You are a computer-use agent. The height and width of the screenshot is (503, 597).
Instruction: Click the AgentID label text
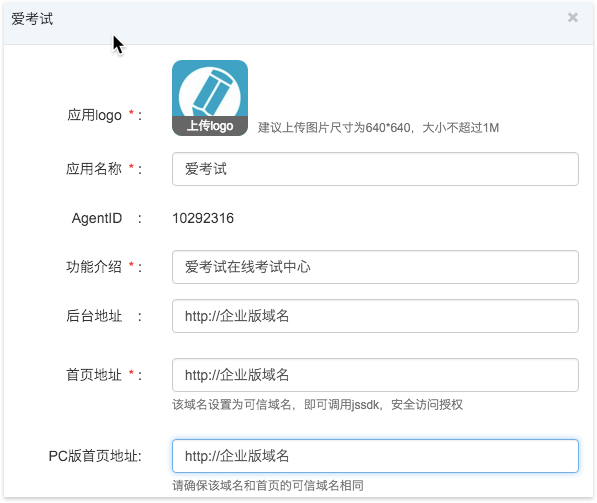[97, 218]
